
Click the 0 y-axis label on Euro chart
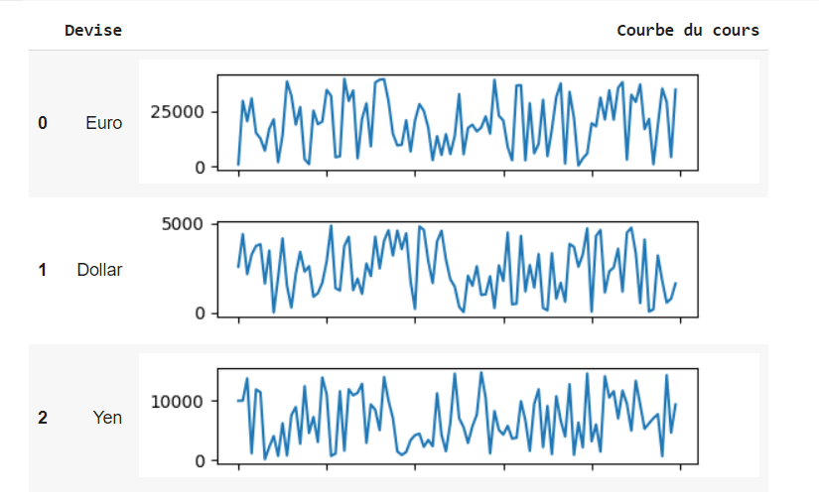click(200, 167)
